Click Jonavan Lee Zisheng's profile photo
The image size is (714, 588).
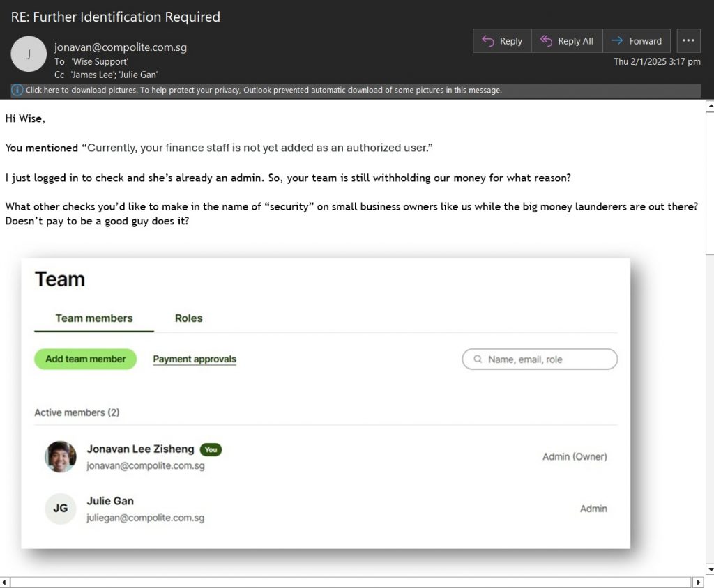coord(61,456)
